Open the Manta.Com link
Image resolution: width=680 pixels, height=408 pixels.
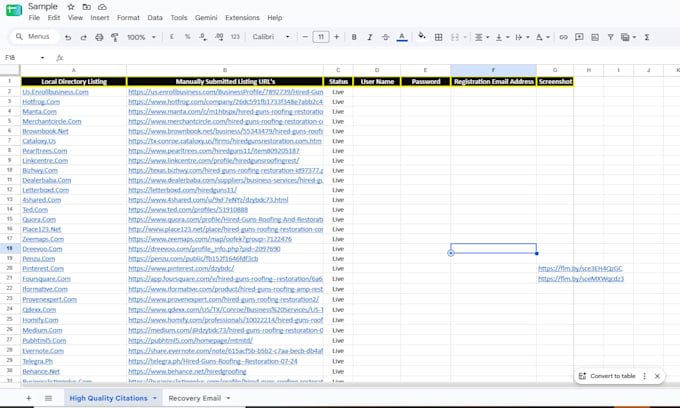coord(39,112)
